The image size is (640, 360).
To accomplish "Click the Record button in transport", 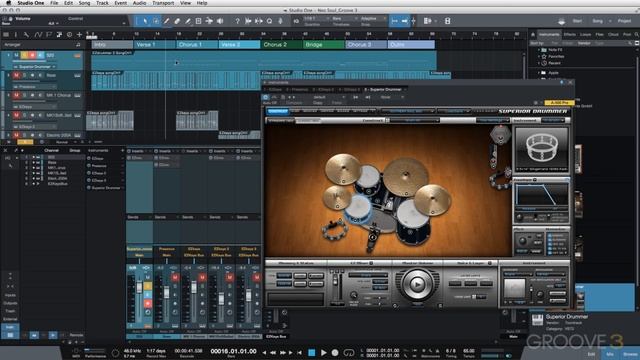I will point(335,352).
